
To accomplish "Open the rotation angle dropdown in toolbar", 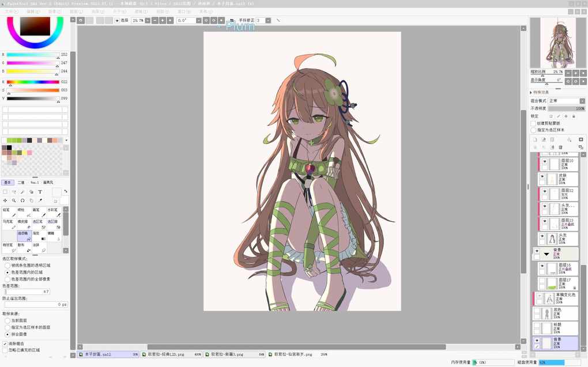I will pos(198,20).
